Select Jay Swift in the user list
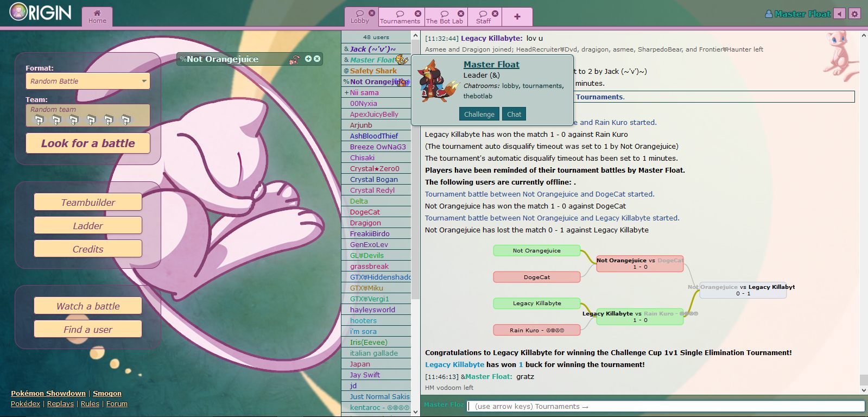The width and height of the screenshot is (868, 417). pos(376,375)
